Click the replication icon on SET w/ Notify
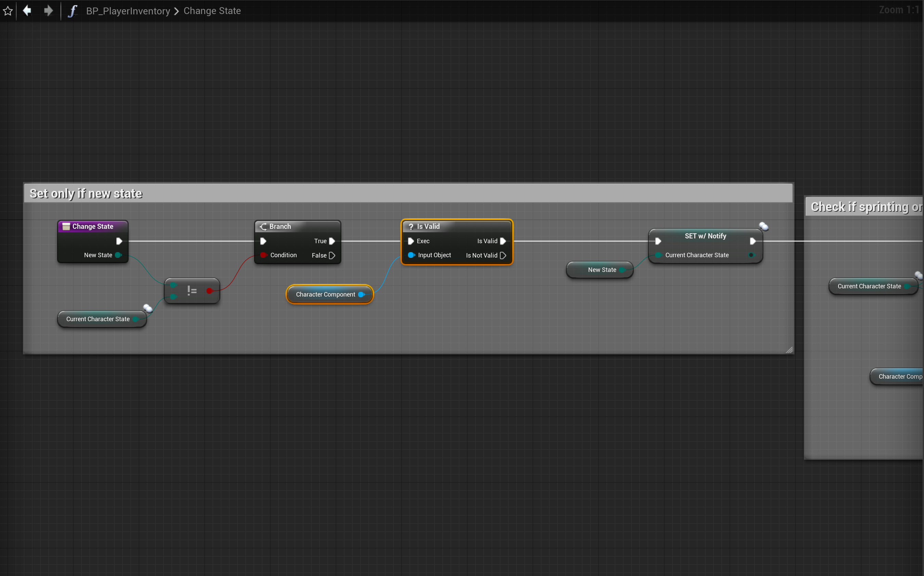Screen dimensions: 924x576 point(763,227)
